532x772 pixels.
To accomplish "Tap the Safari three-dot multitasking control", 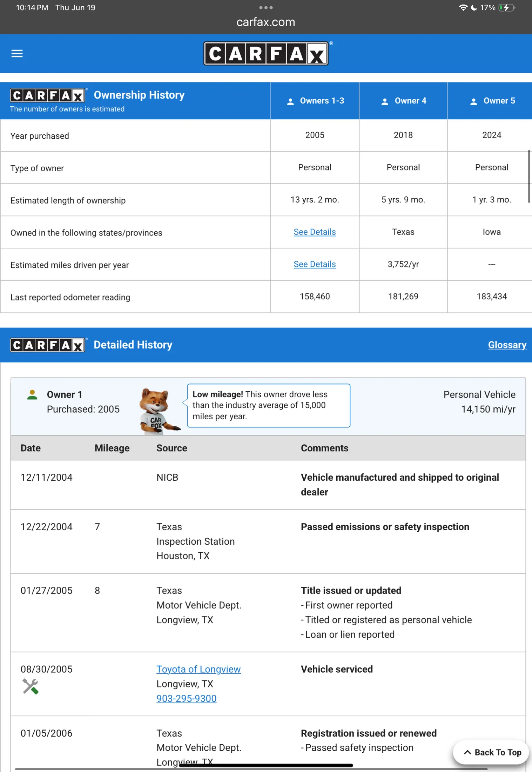I will pyautogui.click(x=266, y=7).
